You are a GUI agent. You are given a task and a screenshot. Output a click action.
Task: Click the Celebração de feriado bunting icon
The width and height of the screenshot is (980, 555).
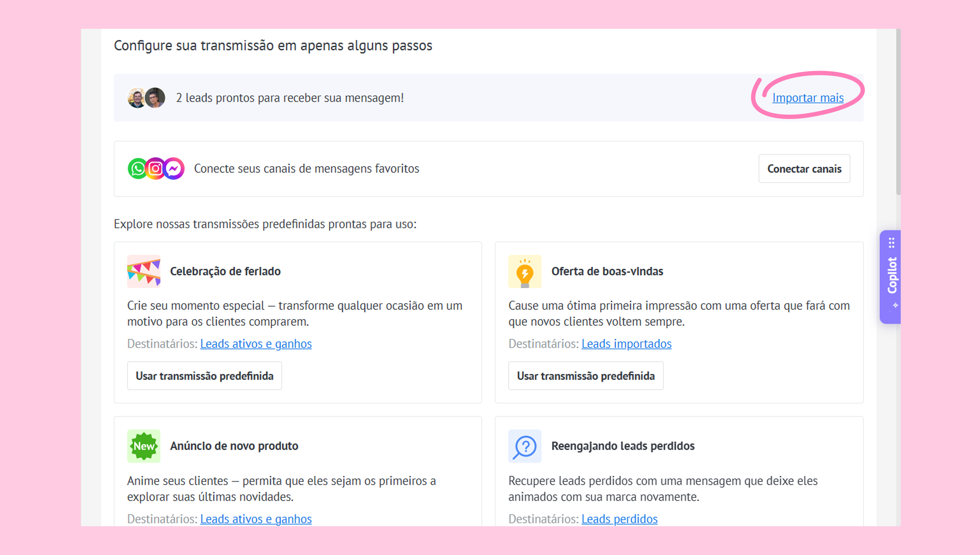(x=144, y=271)
